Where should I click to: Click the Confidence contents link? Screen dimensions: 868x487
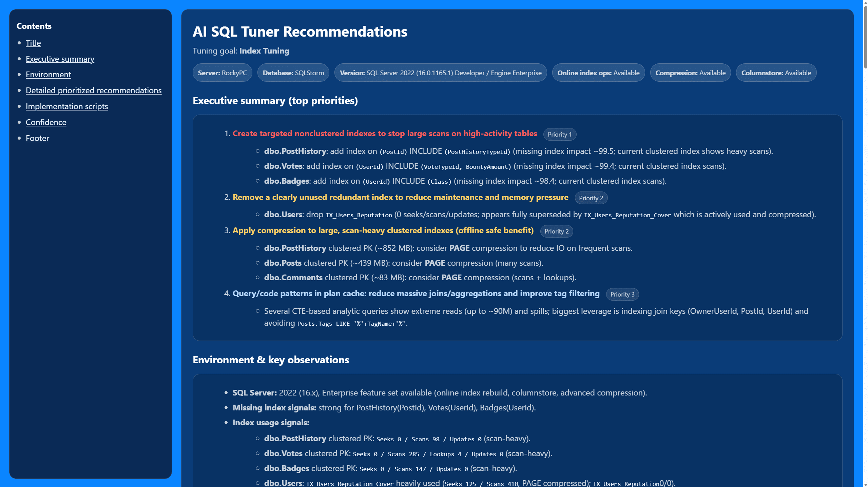point(46,122)
